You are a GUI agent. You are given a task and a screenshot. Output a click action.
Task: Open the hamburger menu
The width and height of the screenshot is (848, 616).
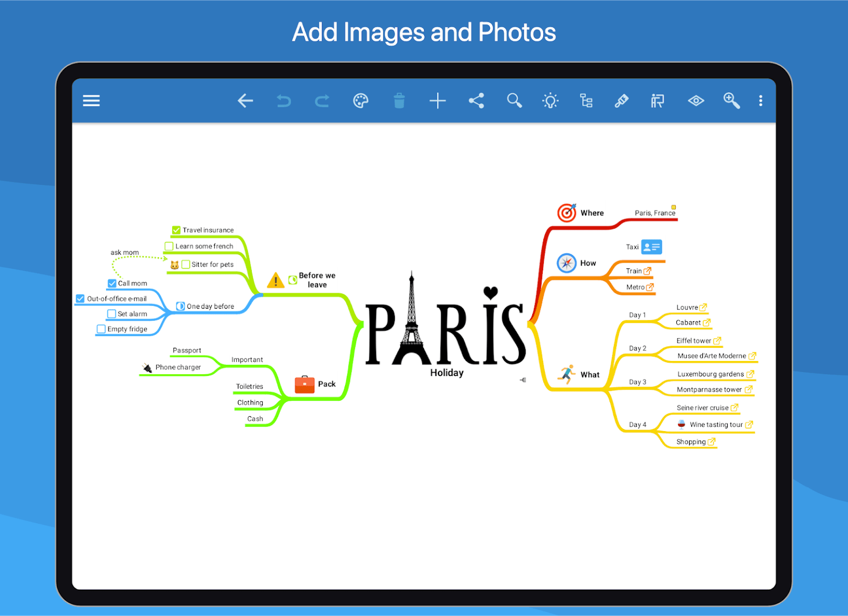(x=91, y=100)
